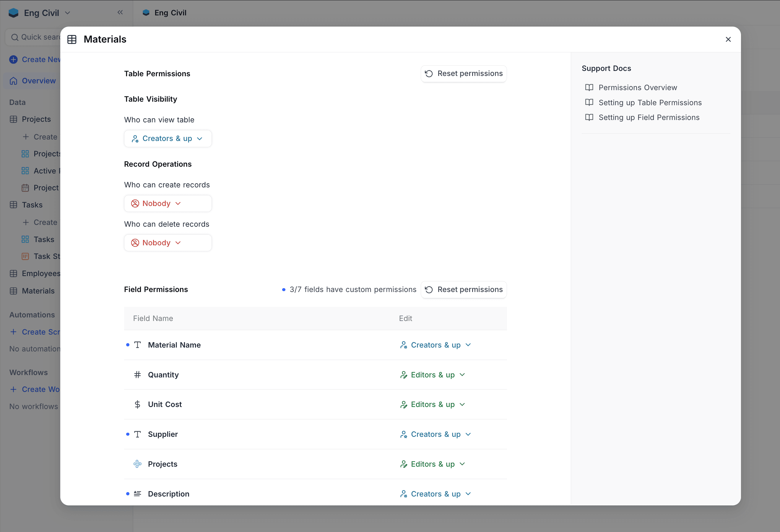This screenshot has height=532, width=780.
Task: Click the currency icon beside Unit Cost
Action: (137, 404)
